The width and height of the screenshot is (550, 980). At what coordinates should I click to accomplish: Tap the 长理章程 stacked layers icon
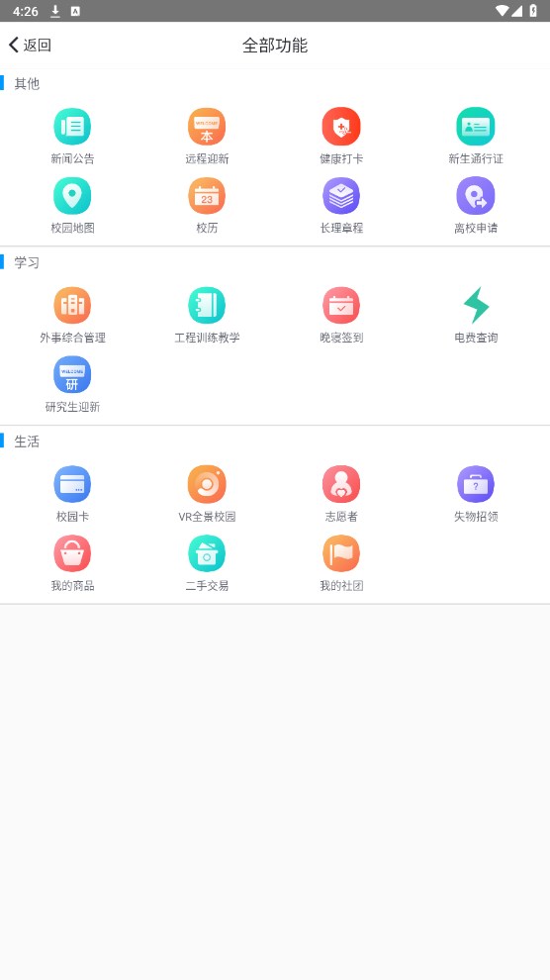(x=341, y=196)
